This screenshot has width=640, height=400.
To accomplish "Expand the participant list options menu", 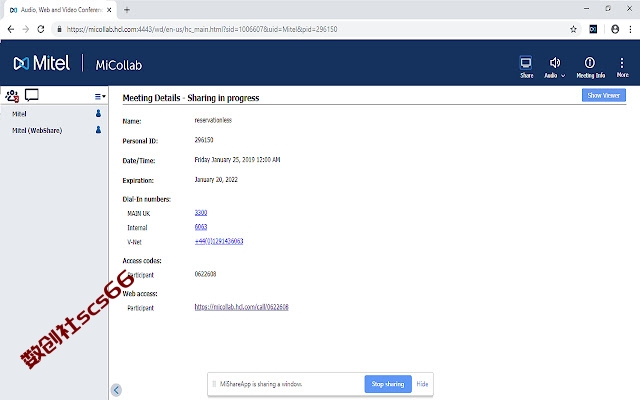I will click(100, 97).
